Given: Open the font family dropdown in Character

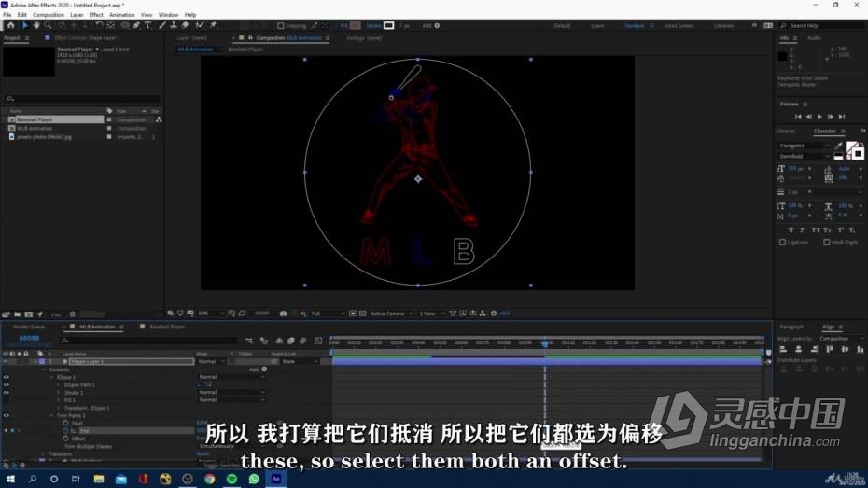Looking at the screenshot, I should click(805, 146).
